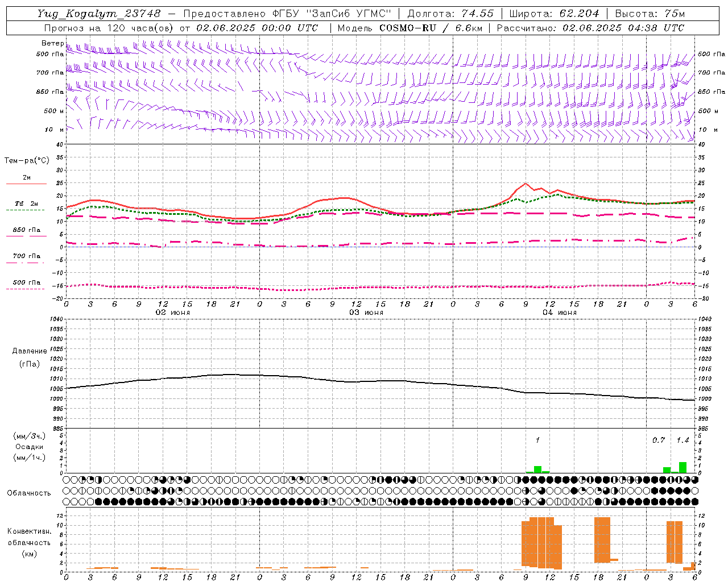Viewport: 728px width, 582px height.
Task: Click the model name COSMO-RU / 6.6км
Action: (431, 28)
